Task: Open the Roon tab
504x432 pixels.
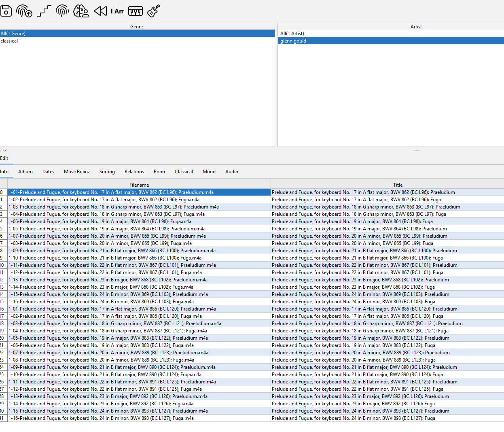Action: tap(159, 172)
